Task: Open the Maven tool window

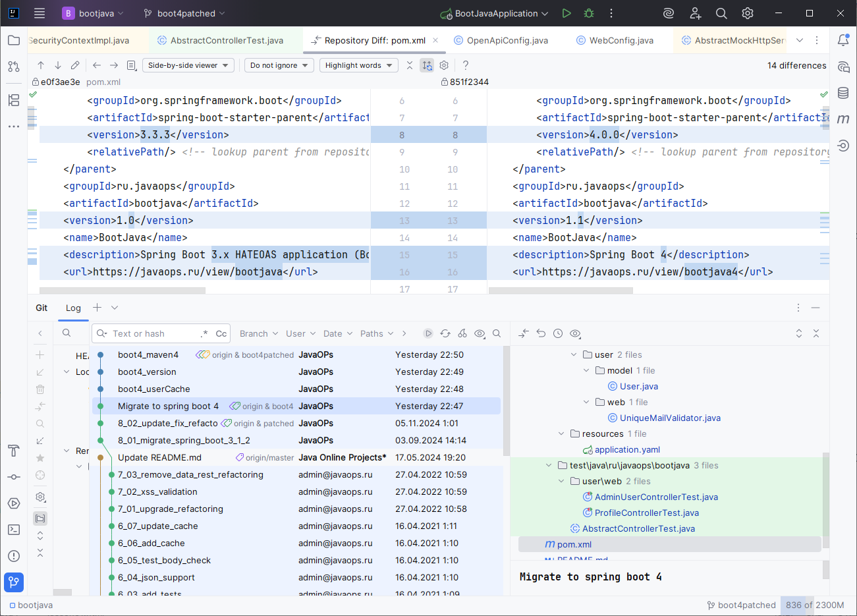Action: pyautogui.click(x=843, y=119)
